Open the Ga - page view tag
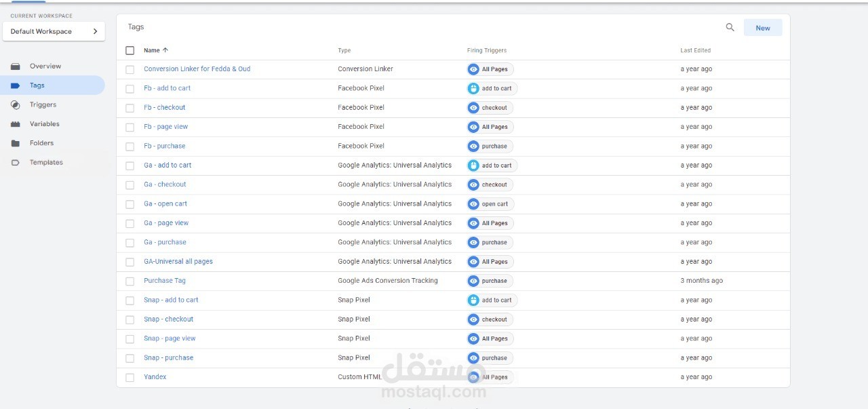This screenshot has height=409, width=868. pos(166,223)
